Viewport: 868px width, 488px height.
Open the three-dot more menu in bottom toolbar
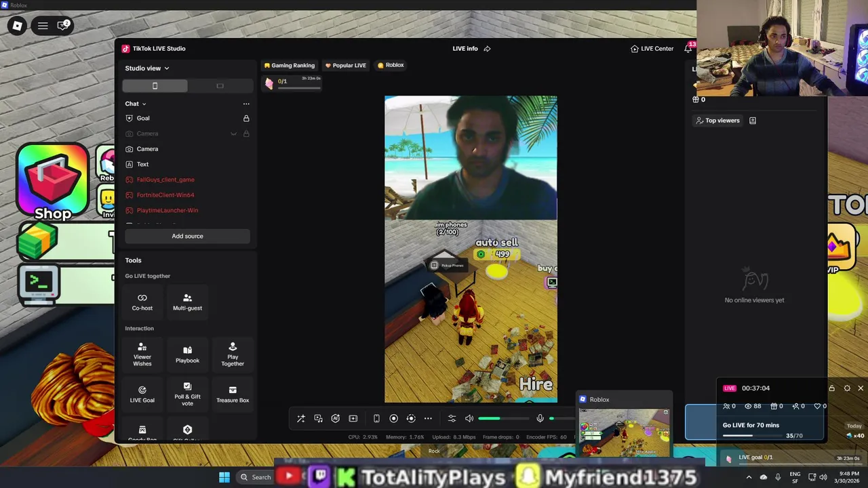[428, 419]
